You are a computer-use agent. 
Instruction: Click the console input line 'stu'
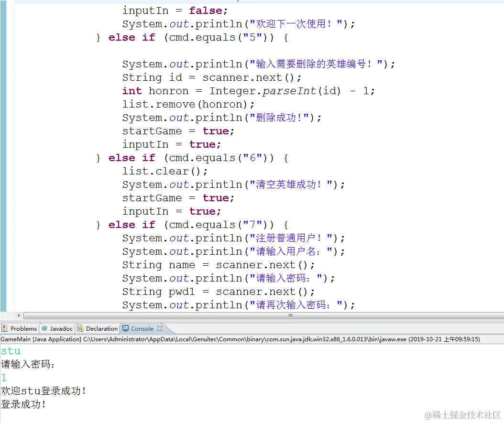click(x=11, y=351)
